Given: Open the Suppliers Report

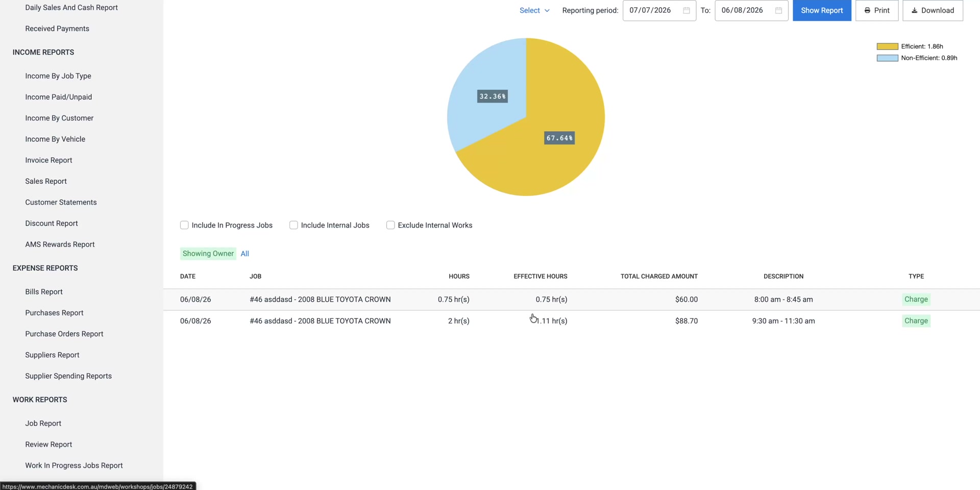Looking at the screenshot, I should coord(52,355).
